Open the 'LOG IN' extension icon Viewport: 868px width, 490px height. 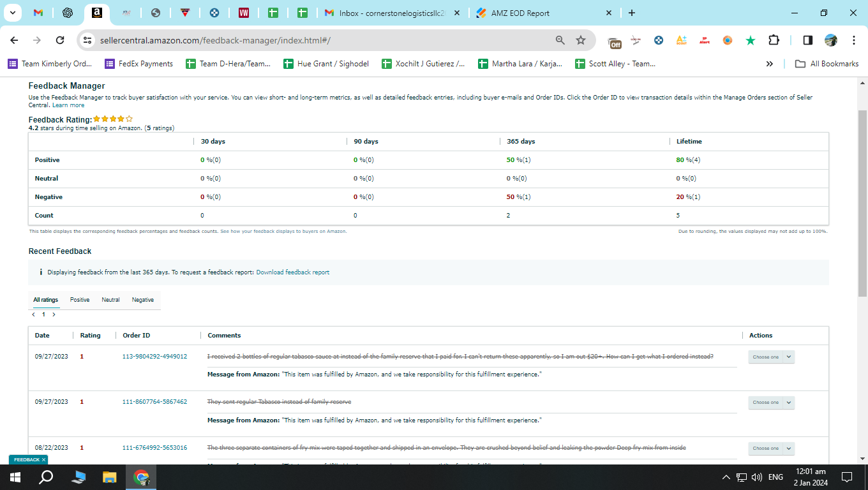(636, 40)
